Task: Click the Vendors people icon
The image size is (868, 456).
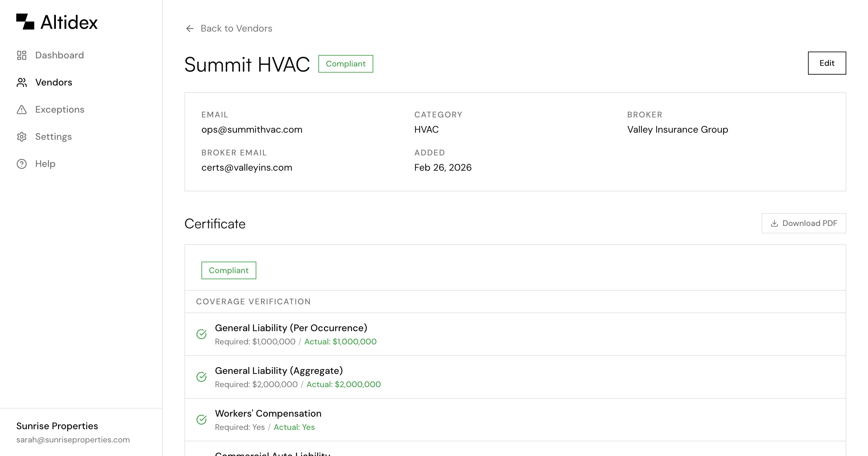Action: 22,82
